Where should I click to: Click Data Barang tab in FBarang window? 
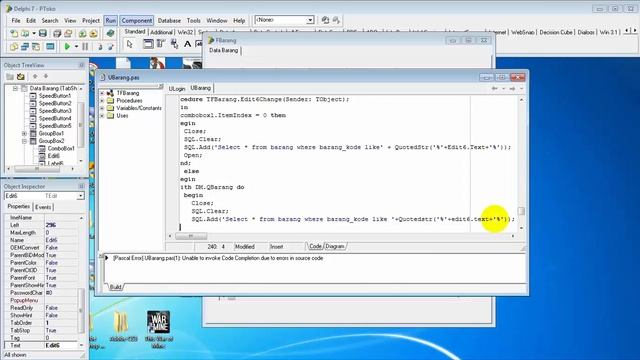(224, 50)
